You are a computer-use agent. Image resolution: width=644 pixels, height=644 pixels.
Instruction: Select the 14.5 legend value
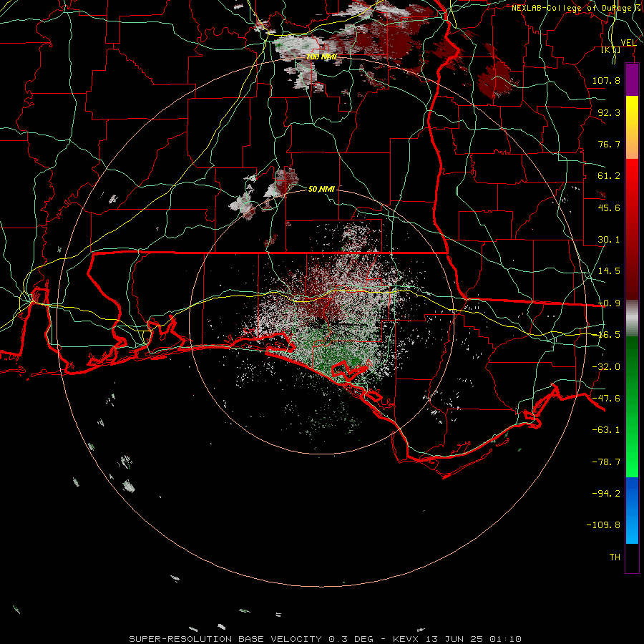tap(609, 271)
